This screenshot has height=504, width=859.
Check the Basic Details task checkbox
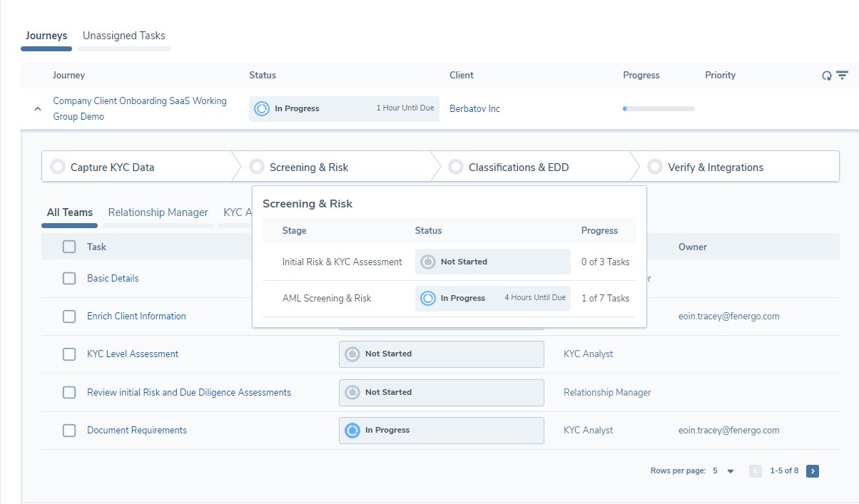click(69, 278)
